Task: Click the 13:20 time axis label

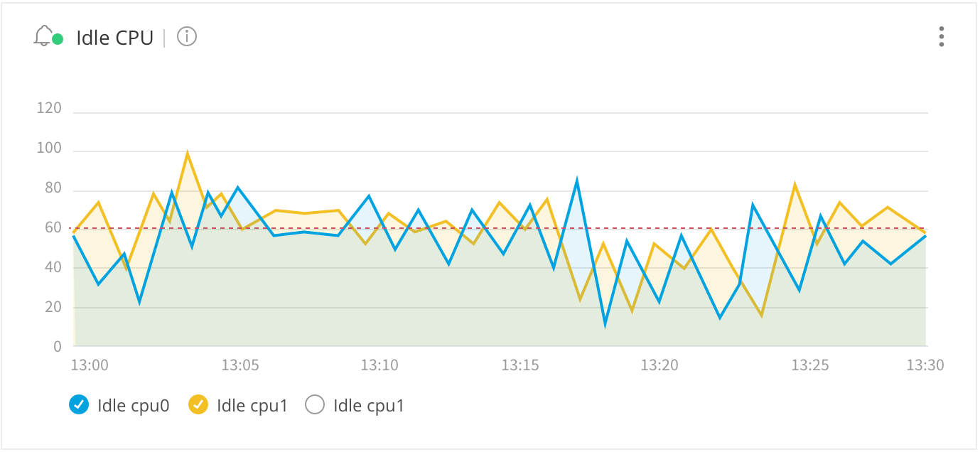Action: (x=659, y=365)
